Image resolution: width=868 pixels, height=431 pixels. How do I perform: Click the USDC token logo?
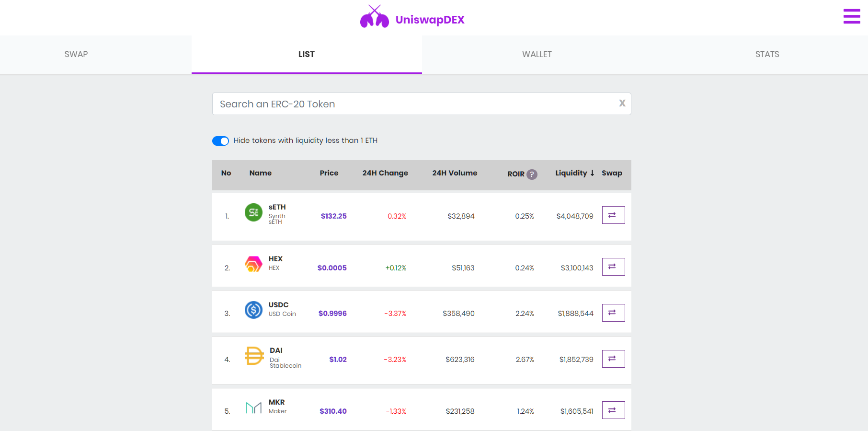pyautogui.click(x=253, y=310)
